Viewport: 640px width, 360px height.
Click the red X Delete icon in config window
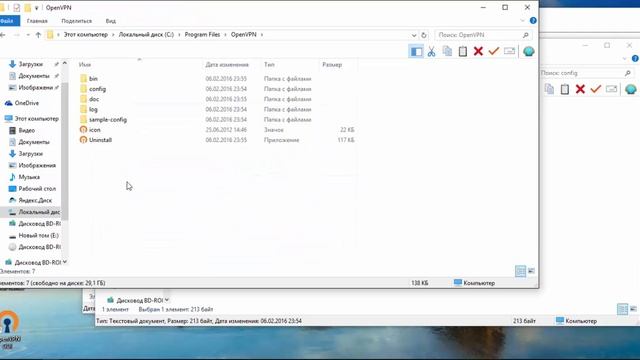tap(580, 89)
